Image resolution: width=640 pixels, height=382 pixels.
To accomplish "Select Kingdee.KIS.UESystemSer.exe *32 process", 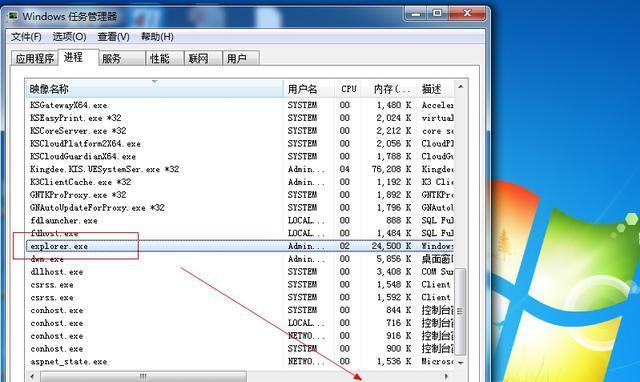I will (x=239, y=169).
